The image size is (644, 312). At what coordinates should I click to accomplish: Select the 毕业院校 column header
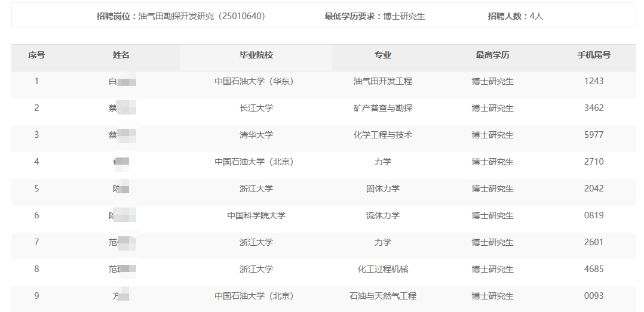256,55
